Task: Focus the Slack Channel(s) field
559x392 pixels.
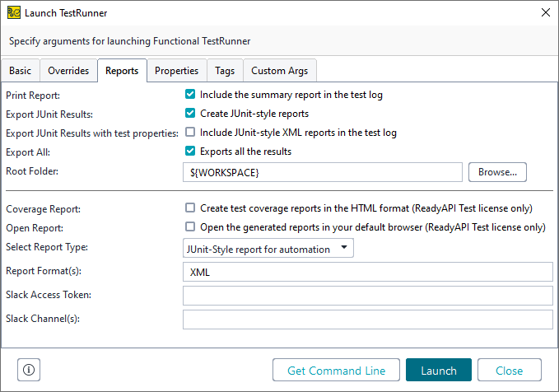Action: click(x=368, y=320)
